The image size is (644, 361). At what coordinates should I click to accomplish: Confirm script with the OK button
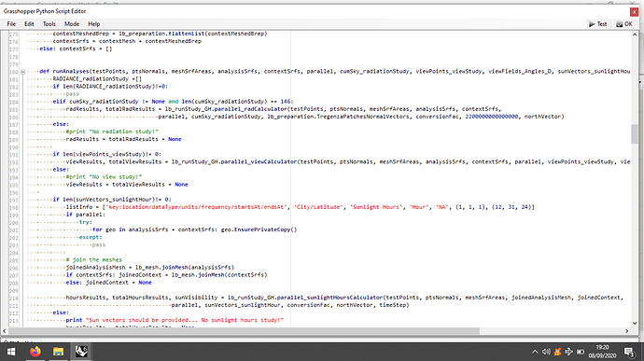(624, 24)
